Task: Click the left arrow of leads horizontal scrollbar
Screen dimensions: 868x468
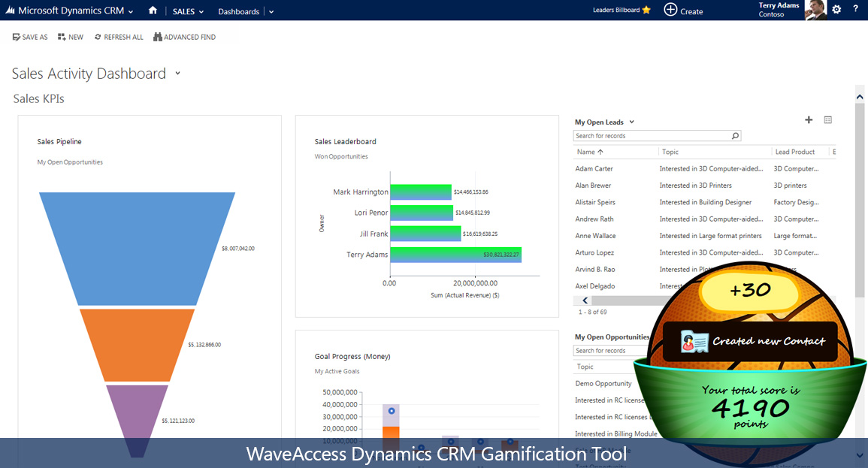Action: [x=585, y=300]
